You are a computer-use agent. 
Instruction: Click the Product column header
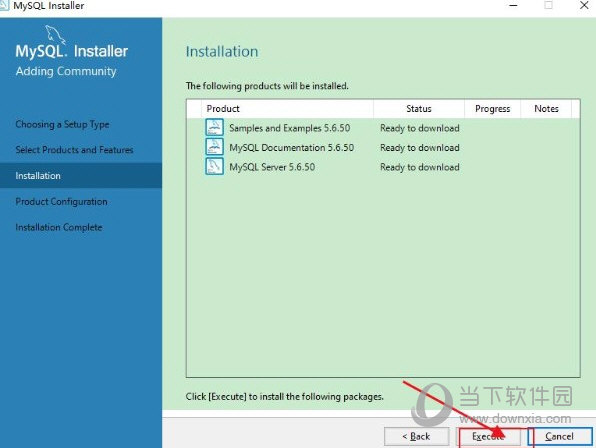click(x=287, y=109)
